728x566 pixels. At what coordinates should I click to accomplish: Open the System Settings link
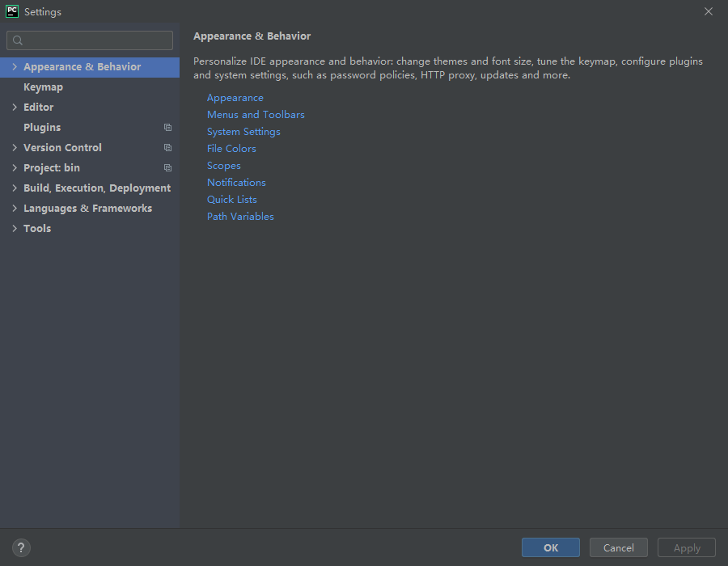coord(243,132)
